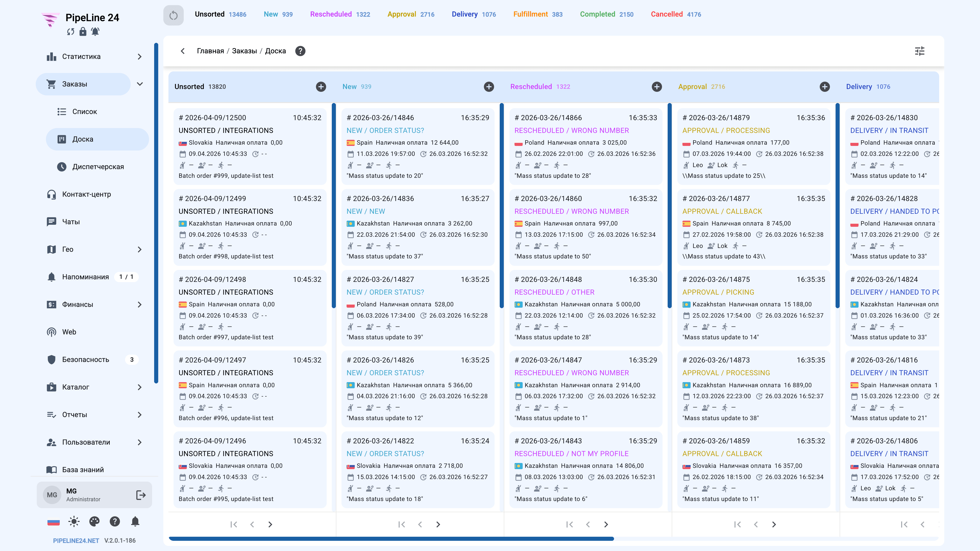
Task: Open help icon in bottom toolbar
Action: [115, 521]
